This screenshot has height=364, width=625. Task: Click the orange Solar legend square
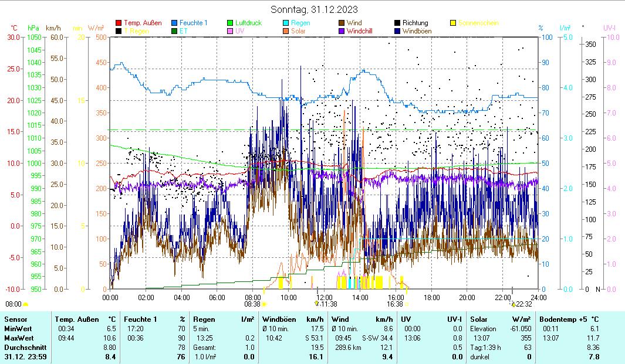(x=286, y=31)
